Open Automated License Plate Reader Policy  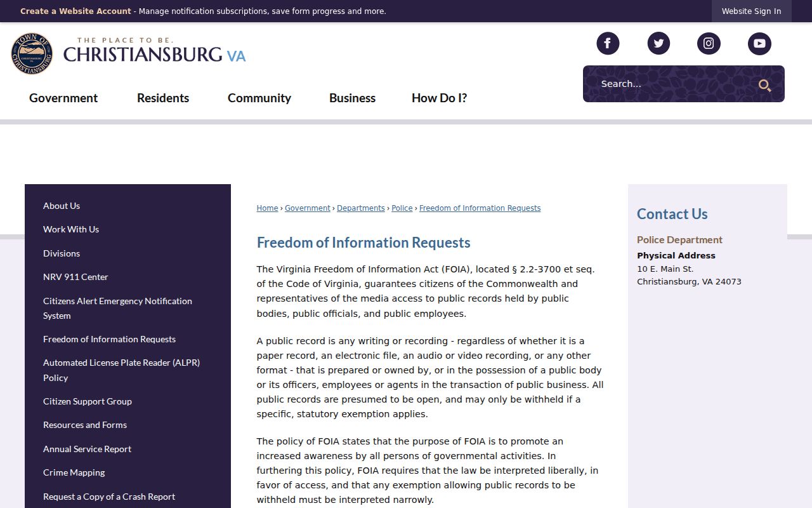pyautogui.click(x=121, y=370)
